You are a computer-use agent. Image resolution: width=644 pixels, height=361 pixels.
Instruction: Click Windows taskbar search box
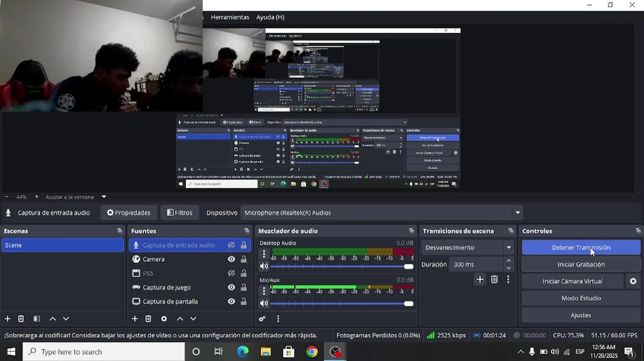click(104, 351)
